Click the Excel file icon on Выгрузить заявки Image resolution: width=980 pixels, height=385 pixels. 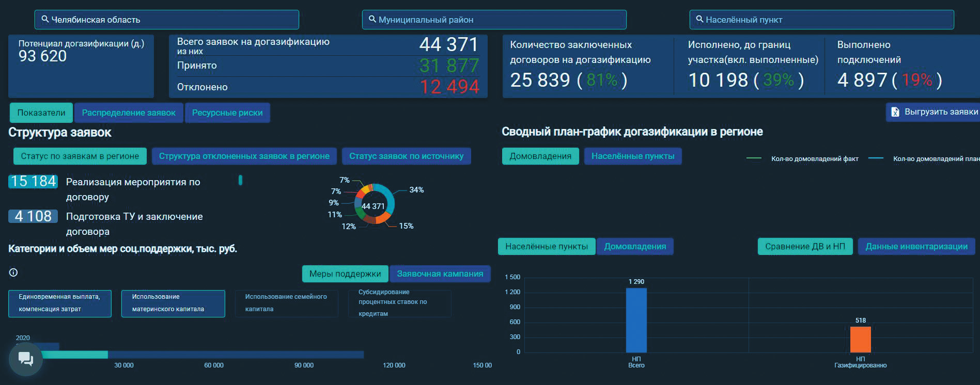tap(895, 112)
